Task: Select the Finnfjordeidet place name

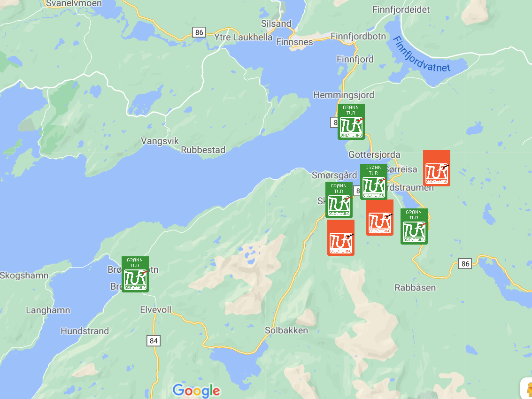Action: tap(401, 9)
